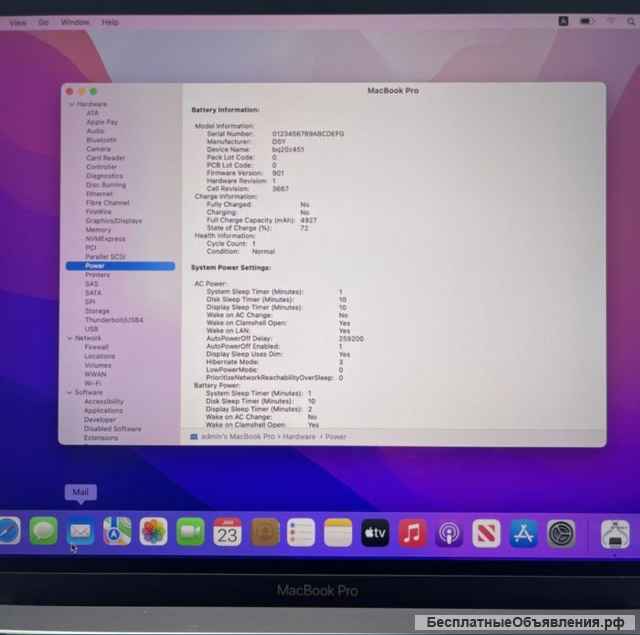
Task: Open Spotlight search in the menu bar
Action: tap(631, 22)
